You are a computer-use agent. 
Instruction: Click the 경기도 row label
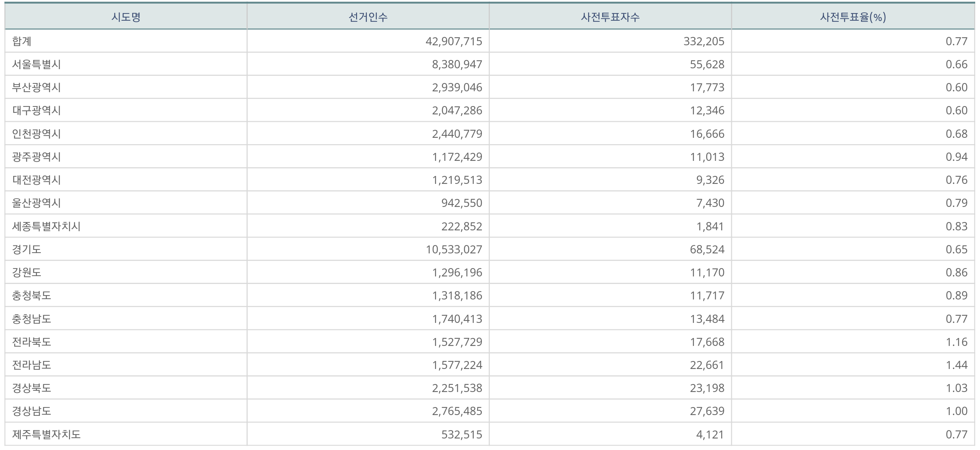click(27, 249)
